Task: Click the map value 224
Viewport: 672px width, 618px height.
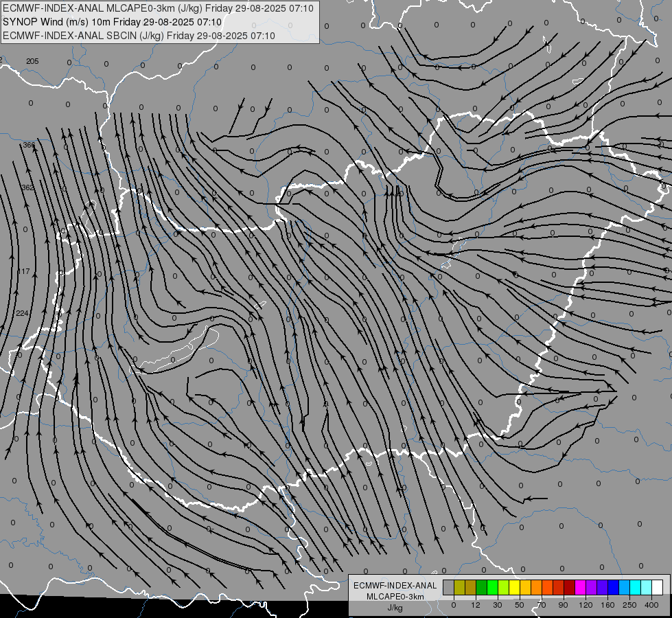Action: tap(22, 313)
